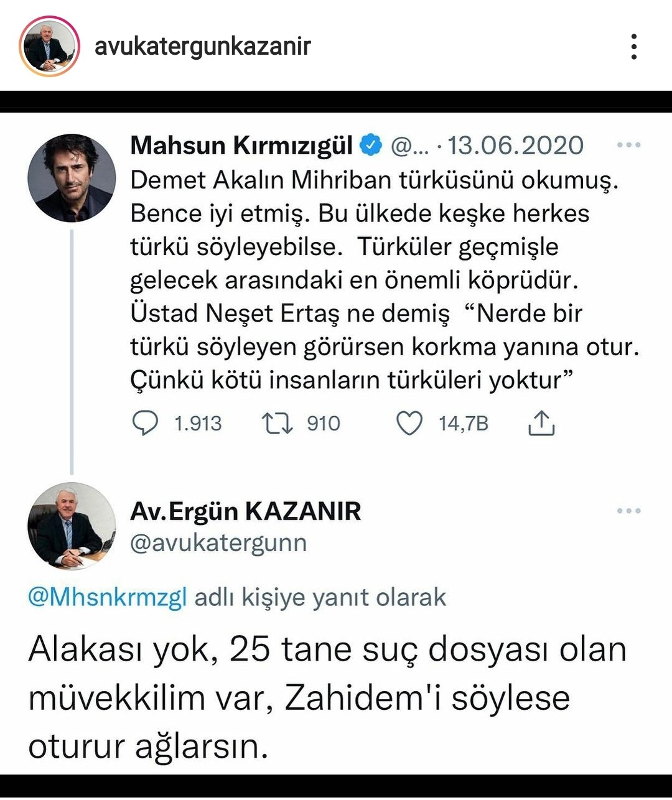
Task: Open Mahsun Kırmızıgül's display name
Action: tap(241, 146)
